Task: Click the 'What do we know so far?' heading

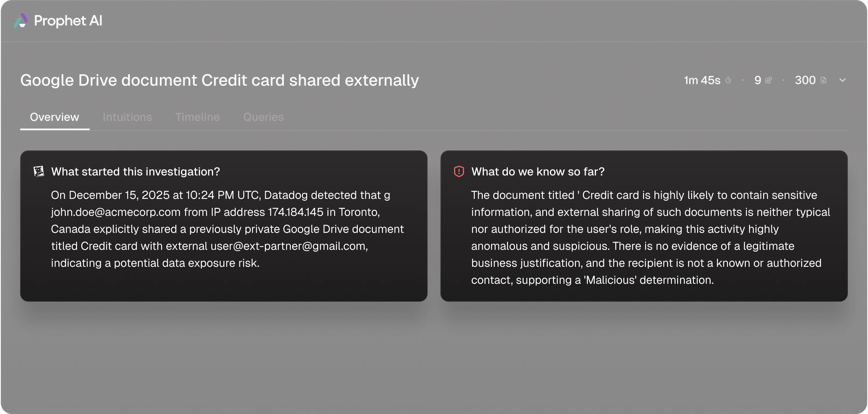Action: point(538,172)
